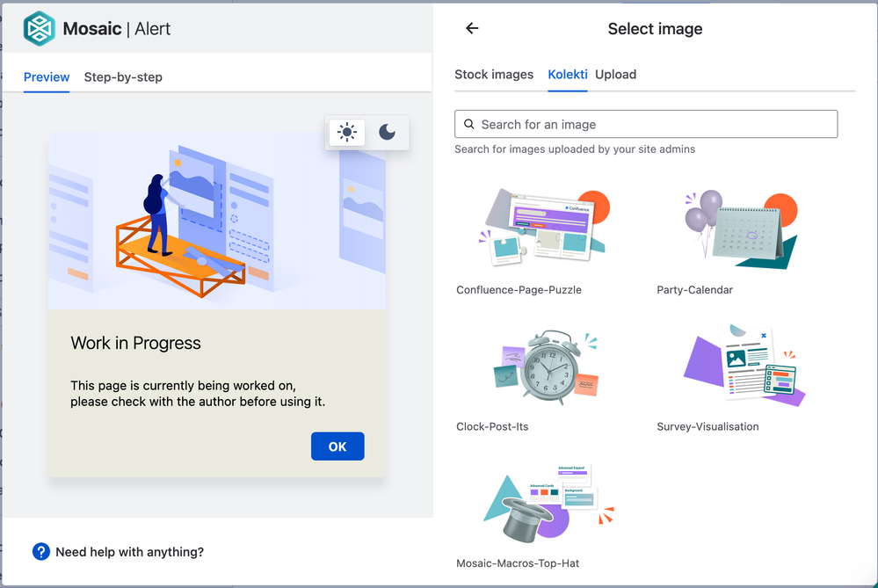
Task: Switch preview to dark mode moon icon
Action: [387, 132]
